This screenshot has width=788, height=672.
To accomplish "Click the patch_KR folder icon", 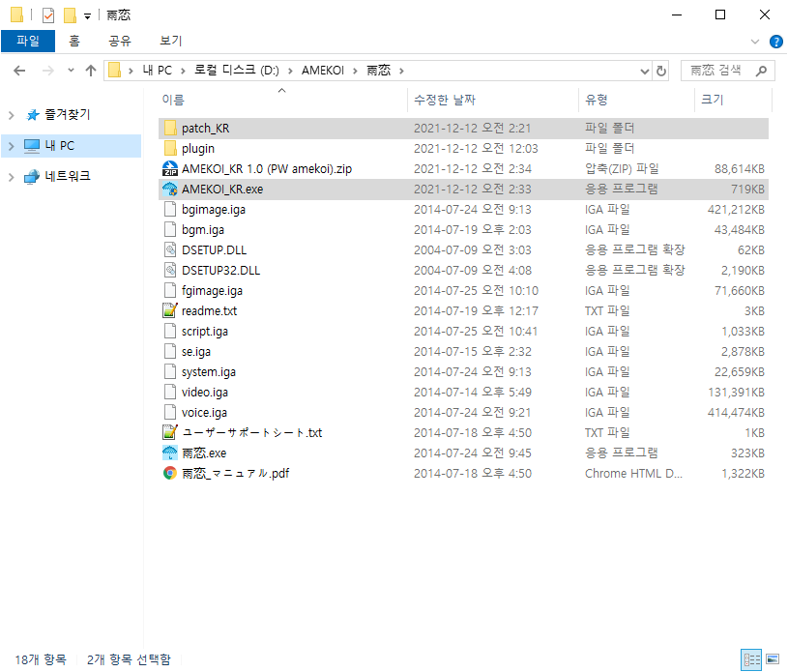I will click(x=170, y=129).
